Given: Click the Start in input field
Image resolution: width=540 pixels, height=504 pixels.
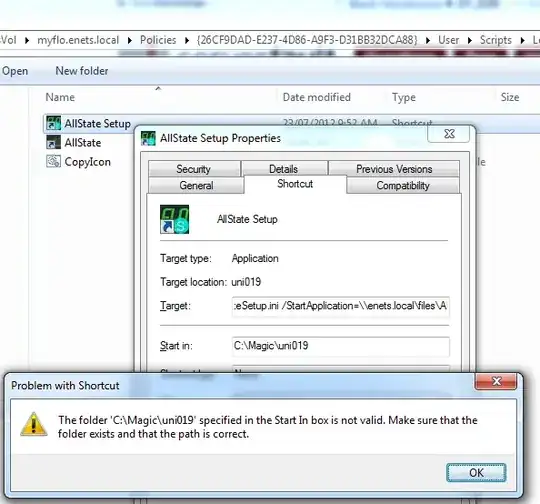Looking at the screenshot, I should coord(341,346).
